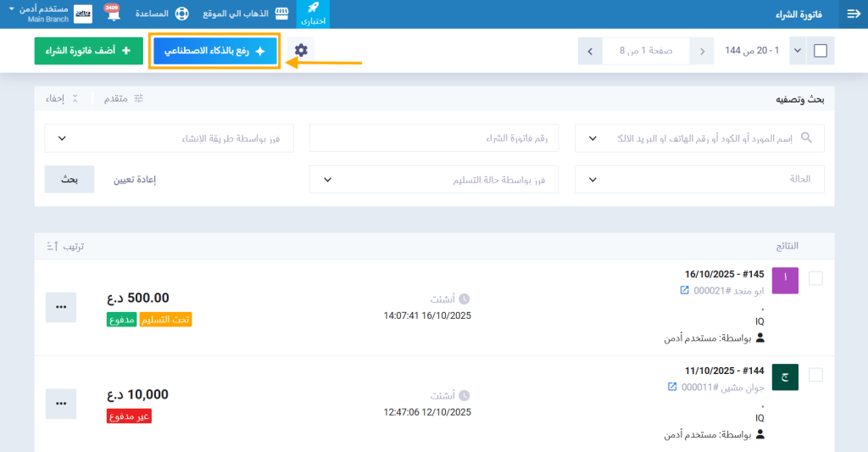This screenshot has width=868, height=452.
Task: Check the box for invoice #144
Action: (x=815, y=375)
